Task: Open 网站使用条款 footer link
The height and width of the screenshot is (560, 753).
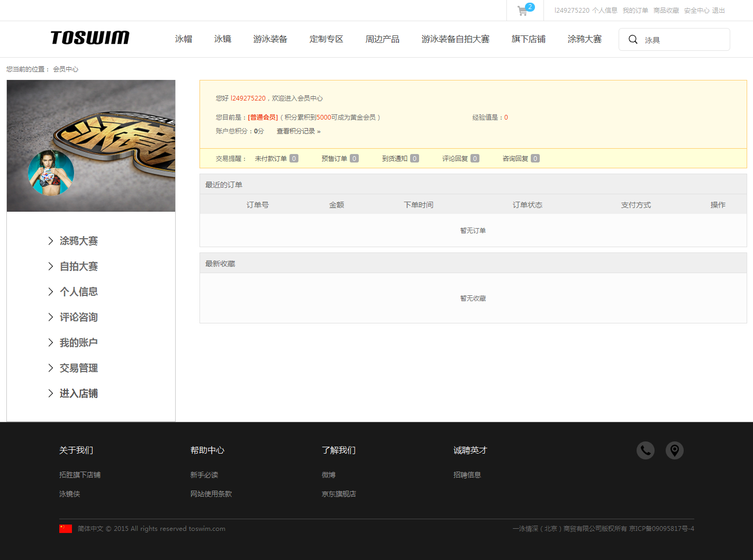Action: coord(211,494)
